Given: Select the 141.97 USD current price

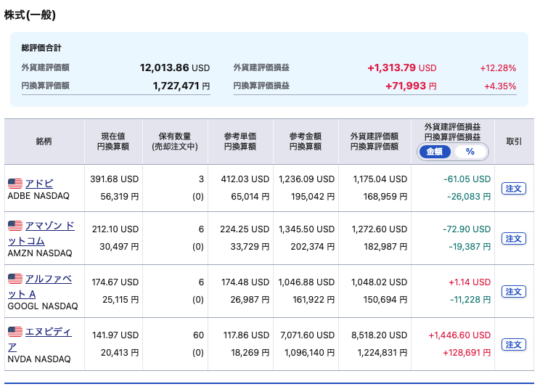Looking at the screenshot, I should coord(115,335).
